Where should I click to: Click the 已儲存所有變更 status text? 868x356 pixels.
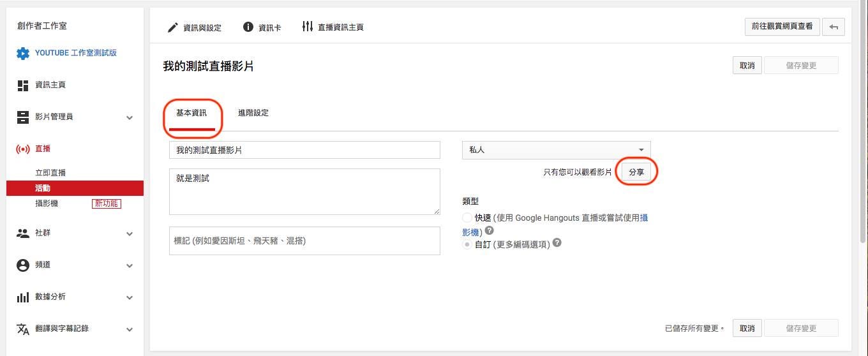click(695, 329)
